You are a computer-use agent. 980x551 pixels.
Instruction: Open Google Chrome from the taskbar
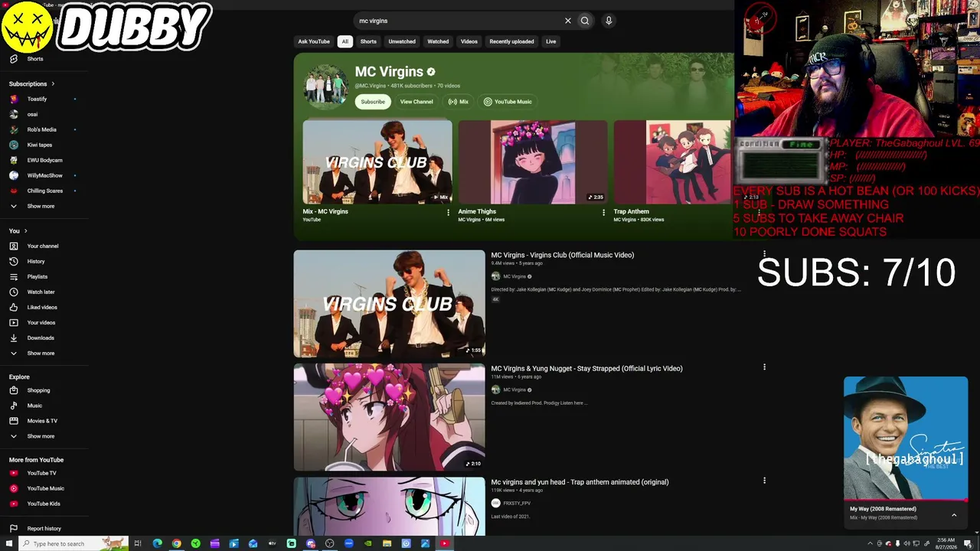(177, 543)
